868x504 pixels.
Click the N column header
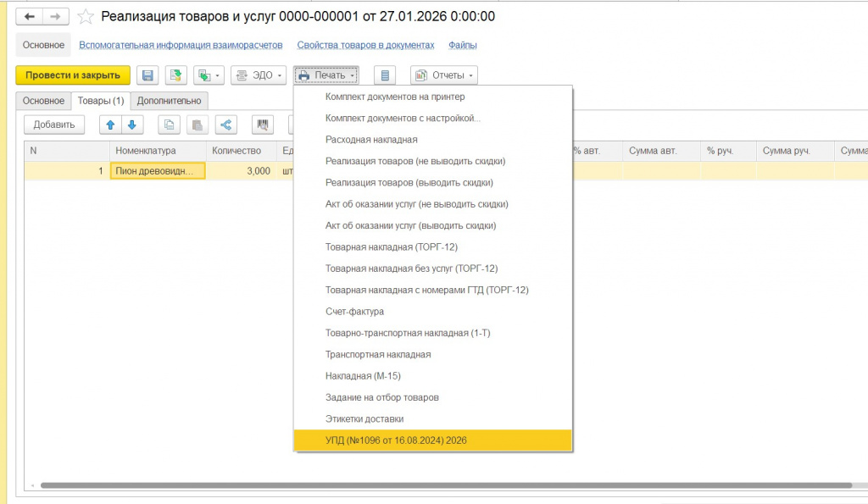click(67, 151)
